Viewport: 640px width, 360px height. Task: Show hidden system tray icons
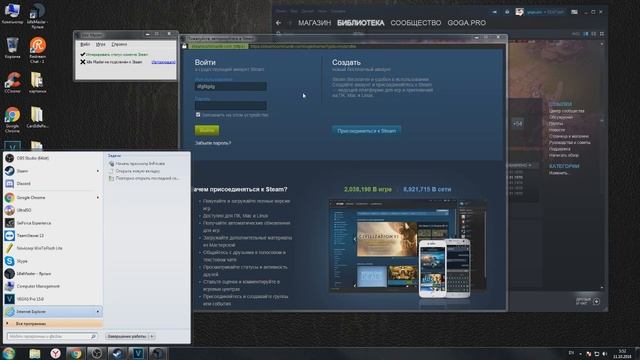coord(580,353)
